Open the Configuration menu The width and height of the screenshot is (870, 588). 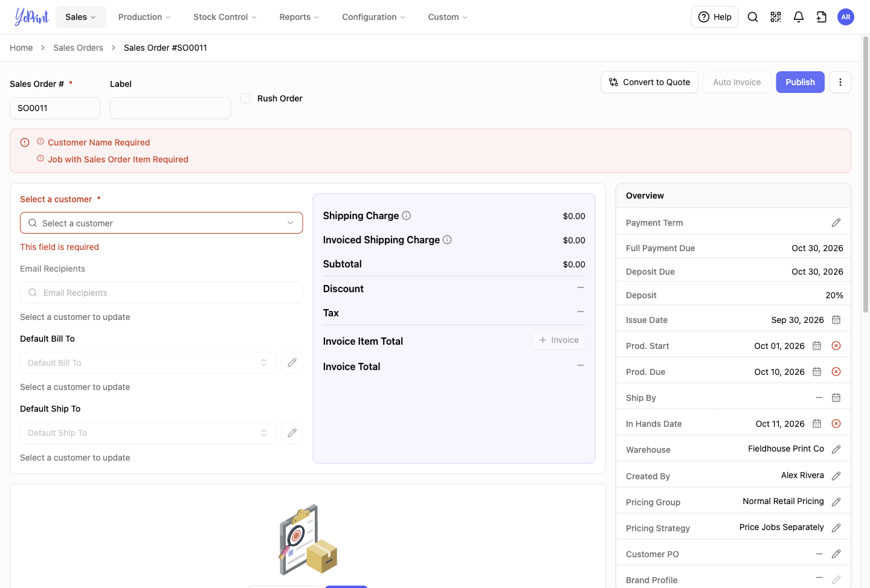pos(373,17)
